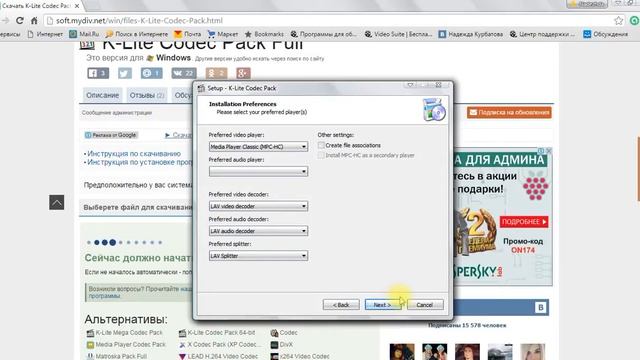Cancel the K-Lite setup wizard

click(425, 305)
